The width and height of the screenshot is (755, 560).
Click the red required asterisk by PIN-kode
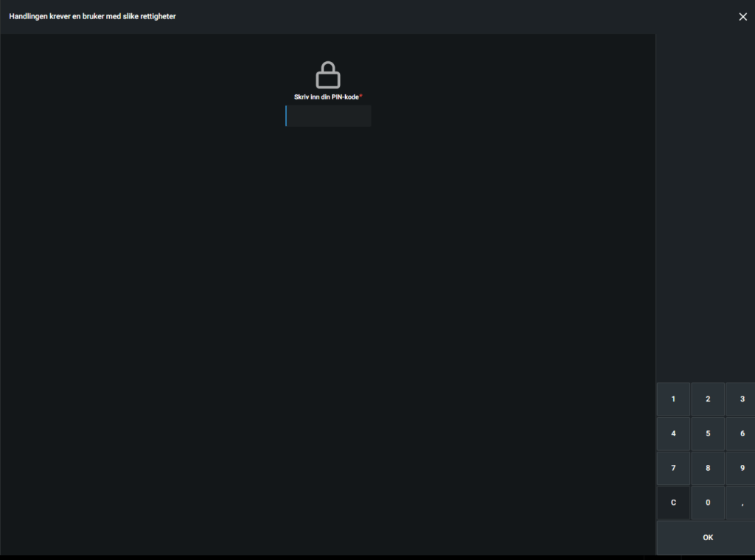(x=361, y=96)
